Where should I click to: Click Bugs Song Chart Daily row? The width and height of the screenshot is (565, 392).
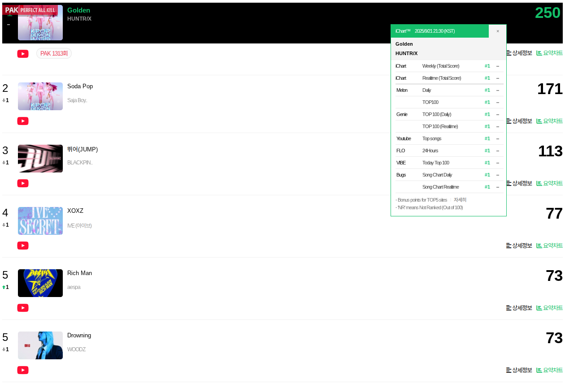coord(449,175)
